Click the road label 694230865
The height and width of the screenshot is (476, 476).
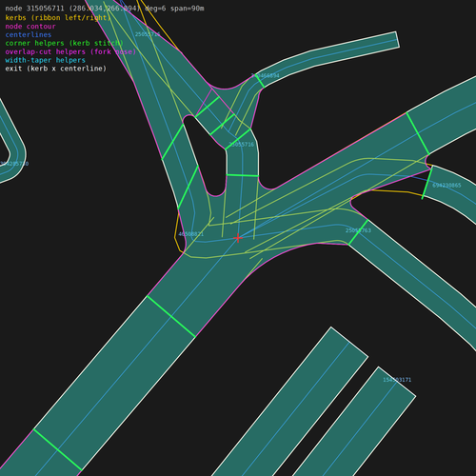point(446,186)
